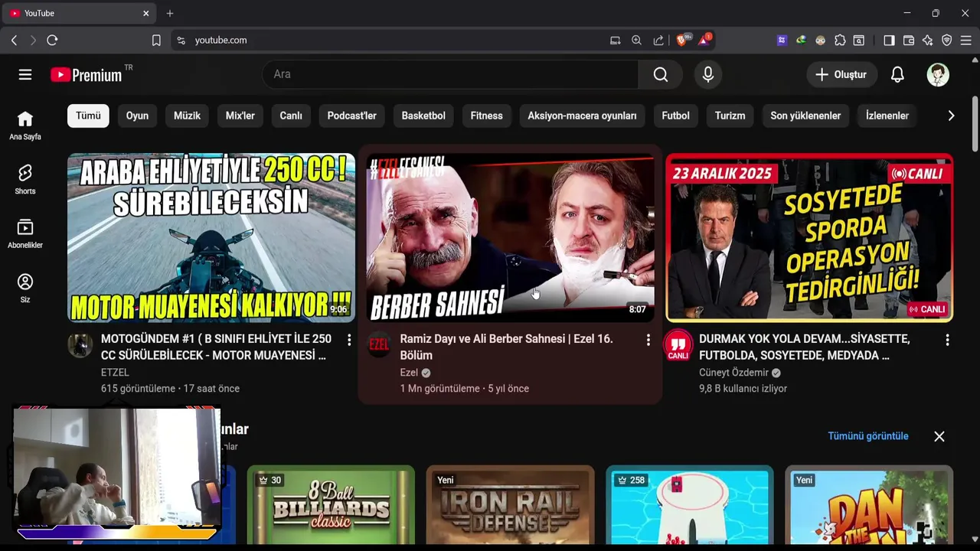Open more options for Ramiz Dayı video
Screen dimensions: 980x551
click(648, 340)
